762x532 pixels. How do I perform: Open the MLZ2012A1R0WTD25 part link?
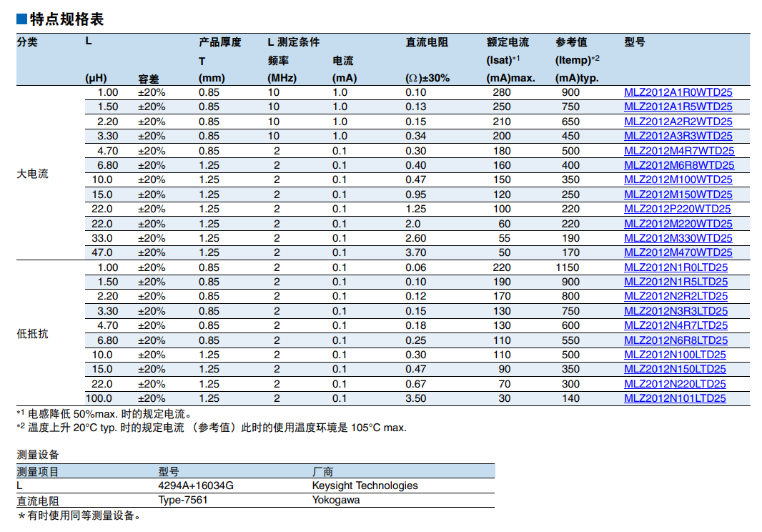(678, 92)
